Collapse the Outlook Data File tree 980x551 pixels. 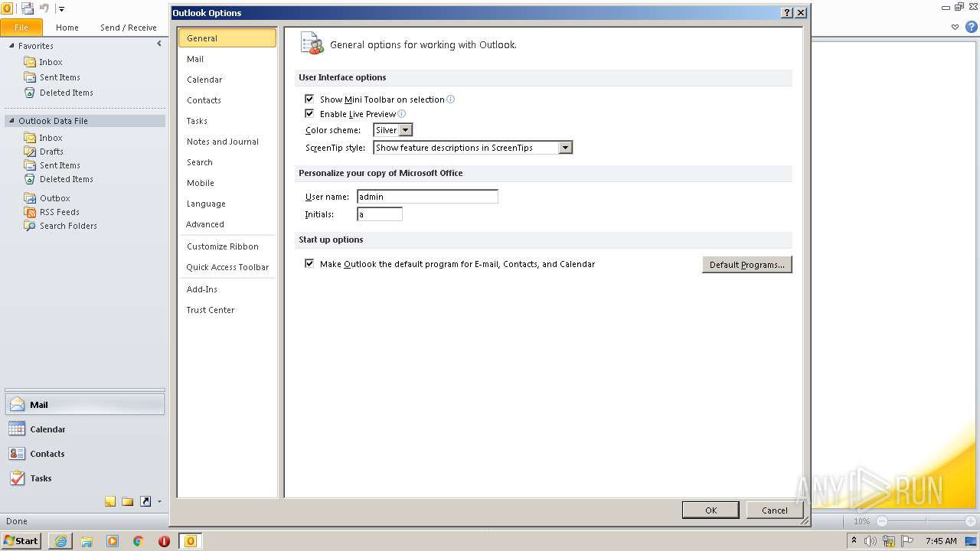[x=11, y=121]
